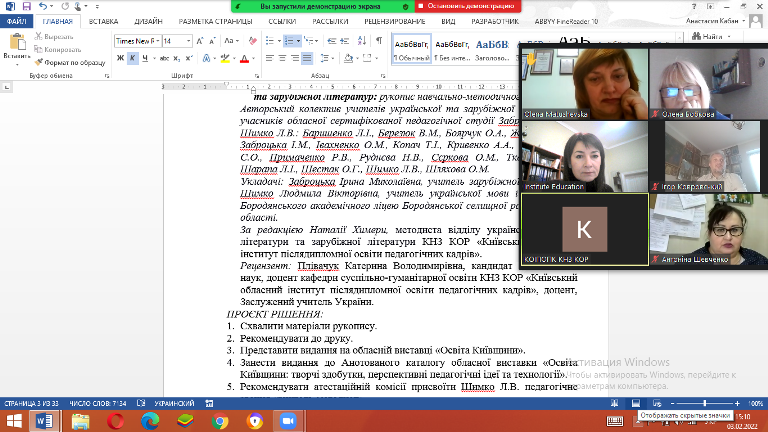
Task: Click the Zoom In plus button
Action: coord(737,403)
